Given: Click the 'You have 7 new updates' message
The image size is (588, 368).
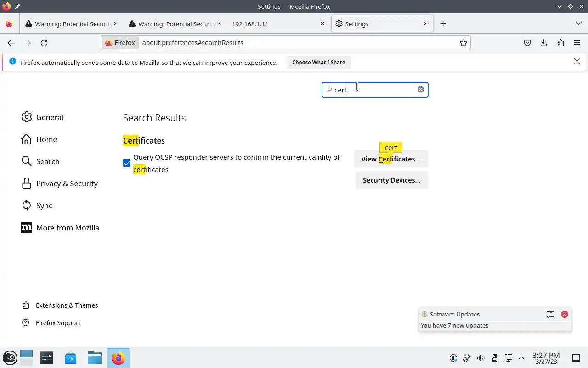Looking at the screenshot, I should point(455,325).
